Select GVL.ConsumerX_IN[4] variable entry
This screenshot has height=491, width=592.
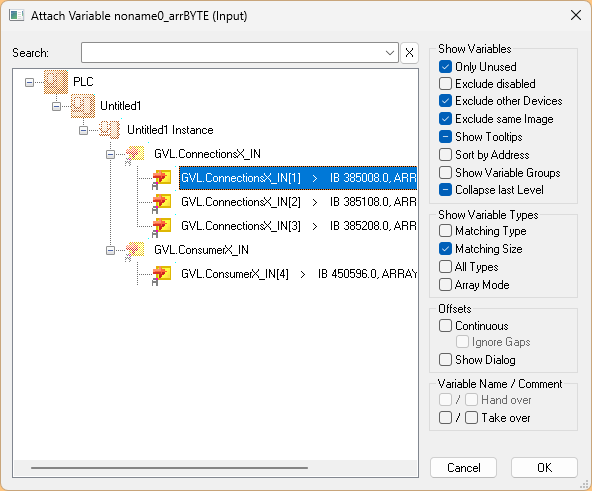coord(298,274)
